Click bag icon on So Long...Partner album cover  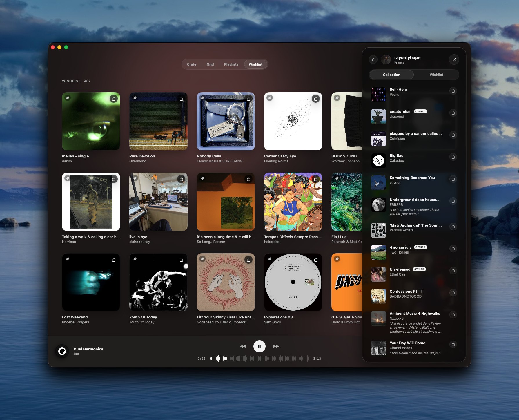tap(248, 179)
